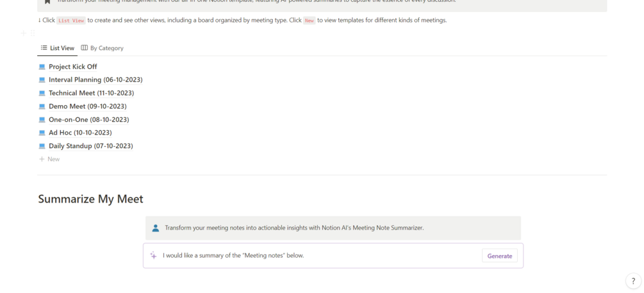Click the laptop icon beside Demo Meet

42,106
